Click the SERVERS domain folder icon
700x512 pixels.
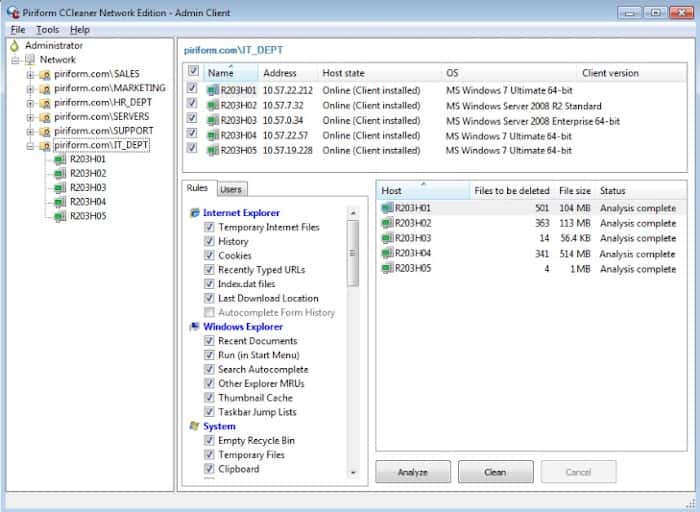pos(44,117)
